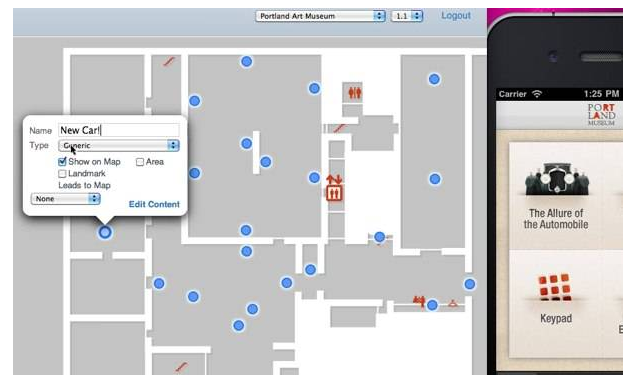Select the upper marker in the right gallery
The image size is (638, 388).
pyautogui.click(x=434, y=79)
